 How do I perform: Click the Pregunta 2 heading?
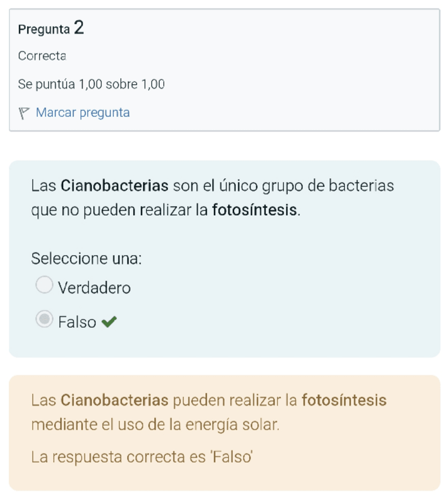coord(51,28)
